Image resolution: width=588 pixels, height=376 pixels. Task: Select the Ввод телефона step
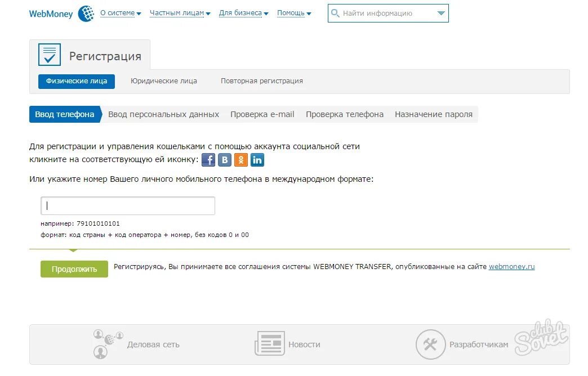coord(65,114)
